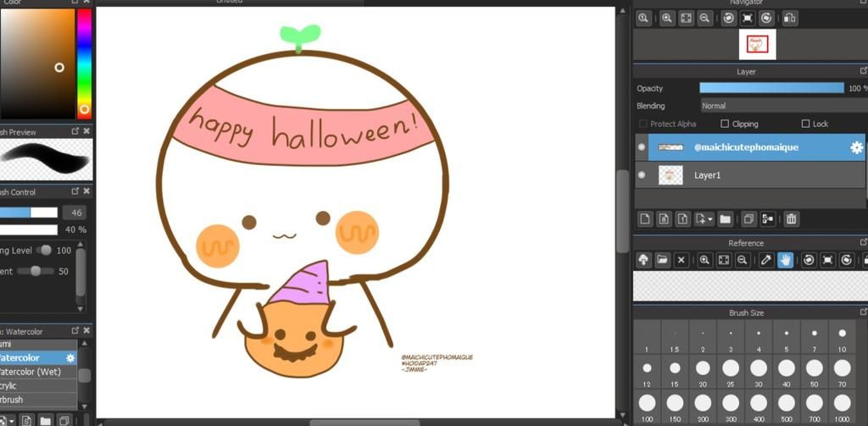Zoom in using Navigator plus magnifier
The image size is (868, 426).
coord(668,19)
